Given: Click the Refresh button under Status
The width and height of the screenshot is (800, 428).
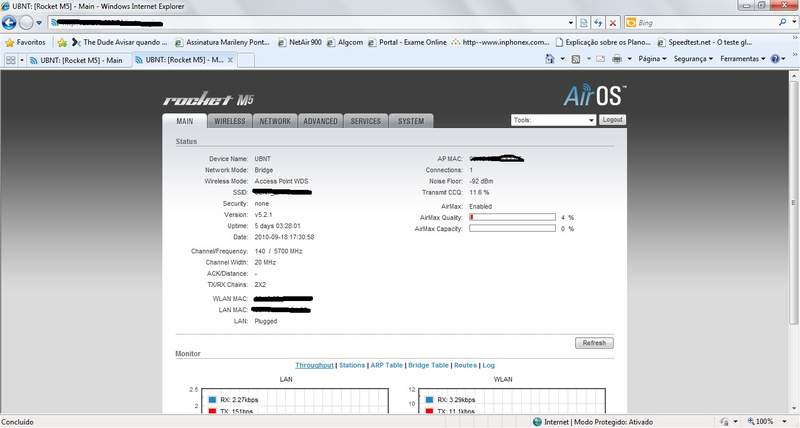Looking at the screenshot, I should pyautogui.click(x=594, y=343).
